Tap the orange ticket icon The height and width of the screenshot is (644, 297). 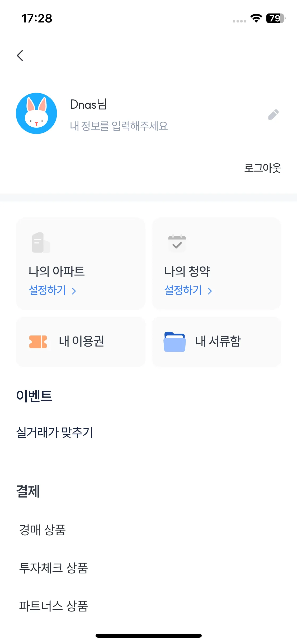[38, 342]
